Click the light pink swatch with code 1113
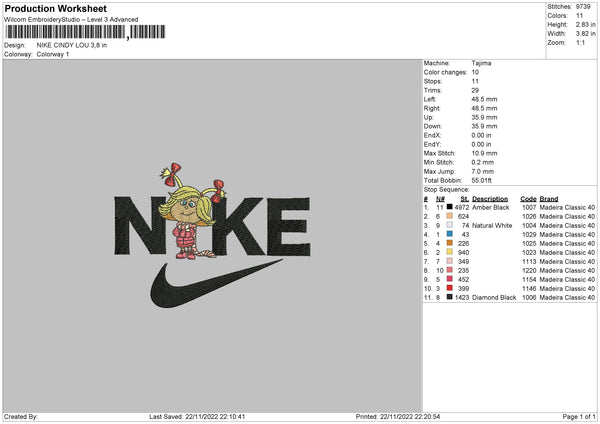The height and width of the screenshot is (424, 600). [449, 261]
